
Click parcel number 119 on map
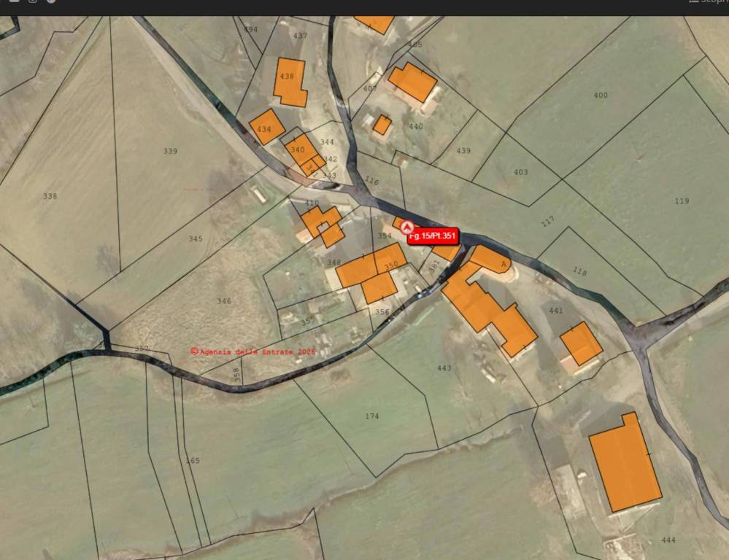pos(682,201)
